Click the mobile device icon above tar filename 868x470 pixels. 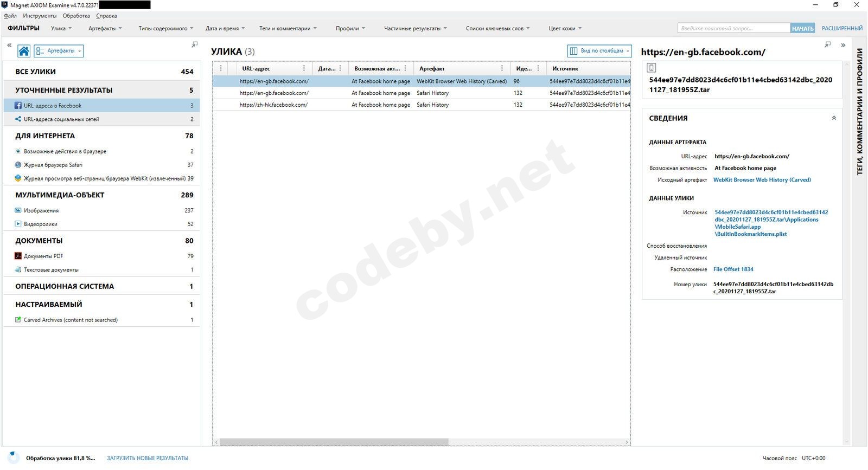[x=652, y=68]
